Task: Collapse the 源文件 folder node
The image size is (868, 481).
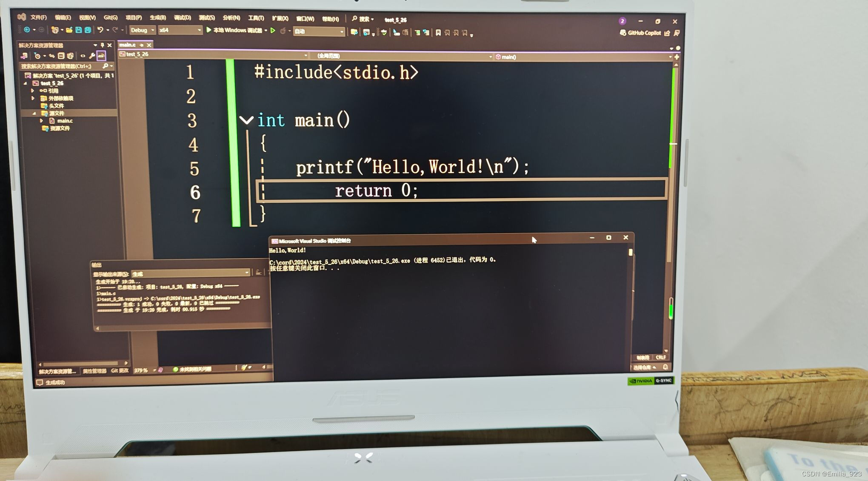Action: tap(34, 113)
